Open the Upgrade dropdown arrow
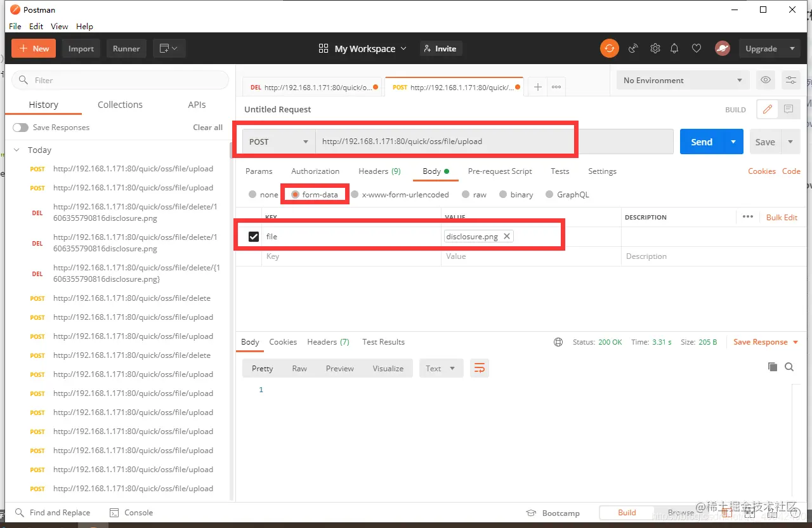Image resolution: width=812 pixels, height=528 pixels. (x=792, y=48)
